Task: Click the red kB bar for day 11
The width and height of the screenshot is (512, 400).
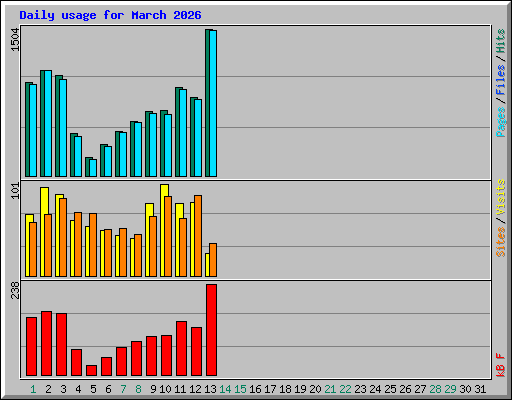Action: click(x=181, y=349)
